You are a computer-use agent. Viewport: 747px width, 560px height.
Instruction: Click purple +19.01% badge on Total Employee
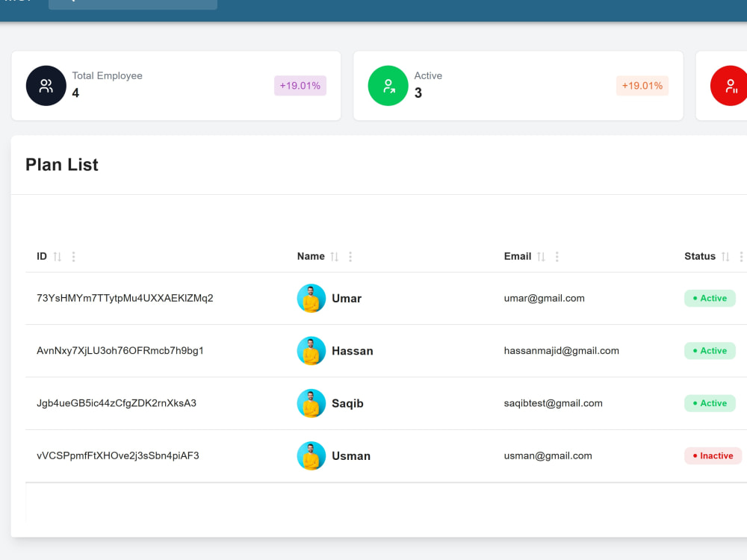(300, 86)
